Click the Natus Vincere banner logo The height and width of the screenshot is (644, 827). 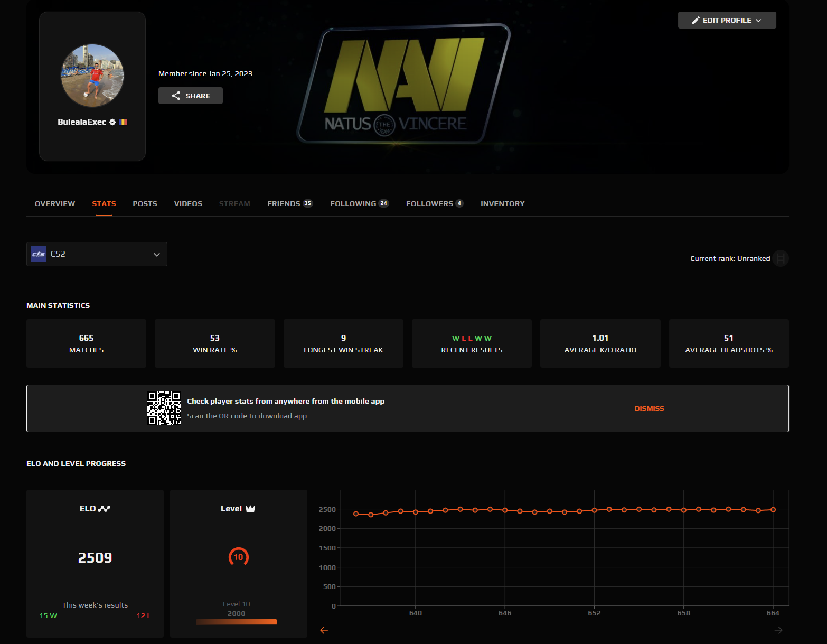pyautogui.click(x=404, y=83)
